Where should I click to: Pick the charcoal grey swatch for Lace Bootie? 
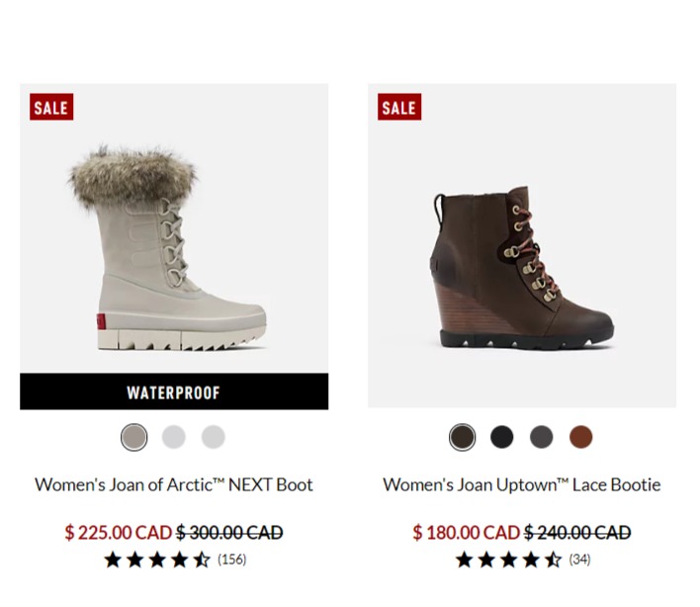(542, 437)
